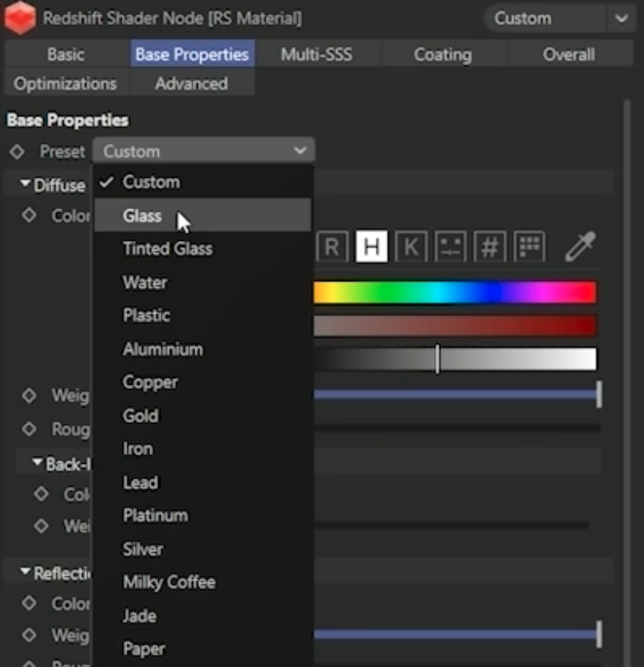Open the Multi-SSS tab
Screen dimensions: 644x667
pos(317,55)
